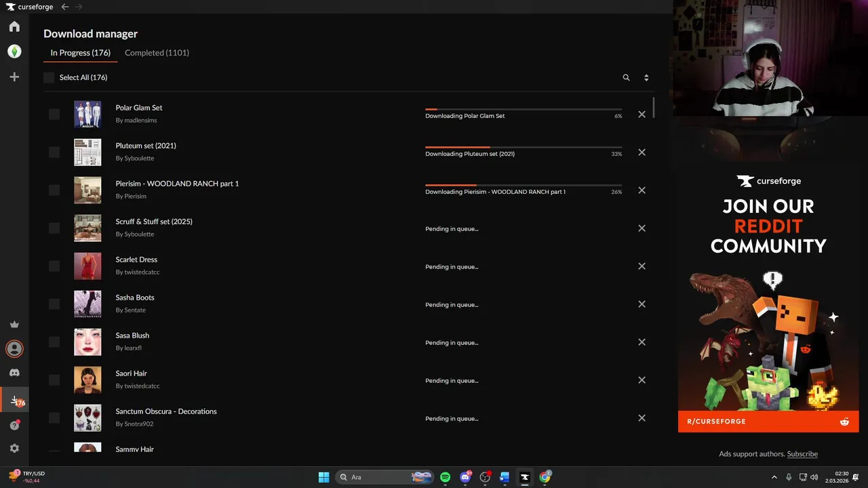Open the R/CURSEFORGE Reddit banner button
This screenshot has height=488, width=868.
pyautogui.click(x=768, y=422)
